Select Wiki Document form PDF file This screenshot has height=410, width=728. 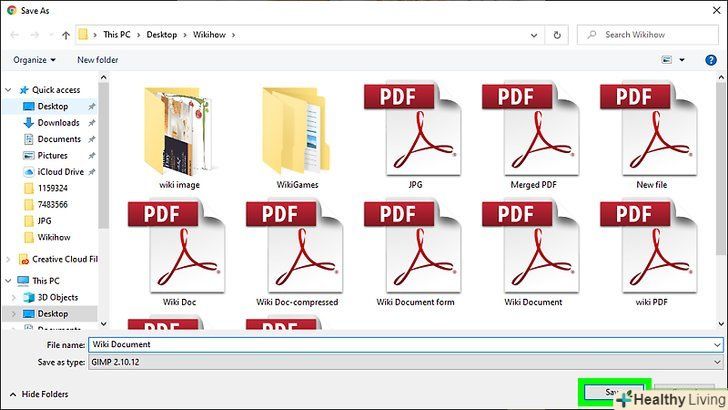click(x=415, y=254)
